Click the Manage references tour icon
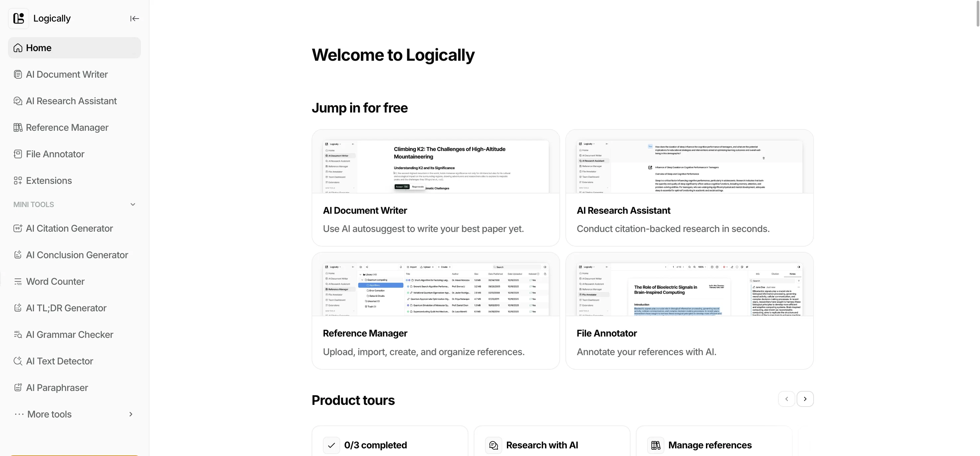Screen dimensions: 980x456 pyautogui.click(x=655, y=445)
